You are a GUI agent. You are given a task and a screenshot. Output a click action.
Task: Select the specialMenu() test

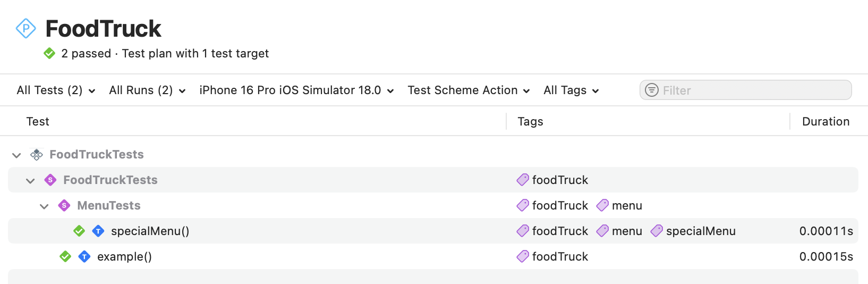coord(150,231)
